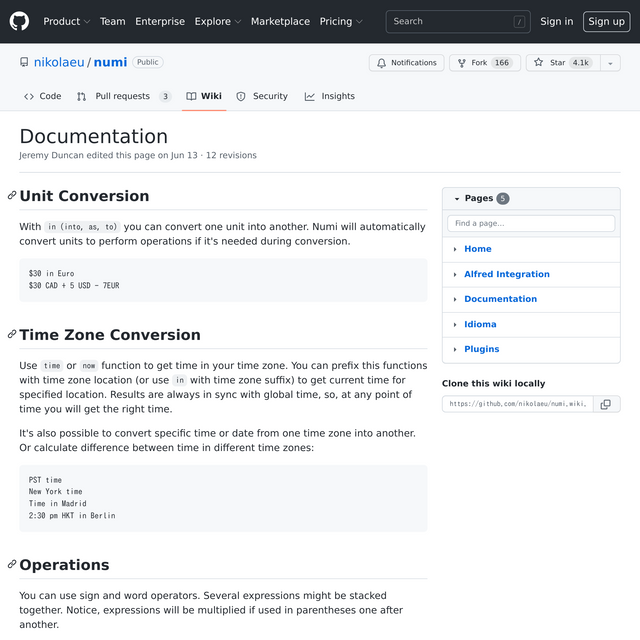Switch to the Insights tab
This screenshot has width=640, height=640.
pos(330,96)
